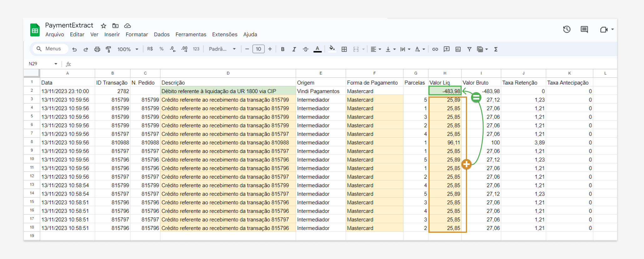
Task: Toggle bold formatting
Action: 283,49
